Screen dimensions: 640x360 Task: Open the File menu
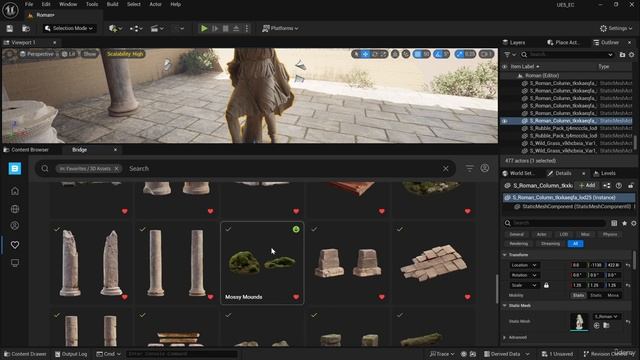point(29,4)
